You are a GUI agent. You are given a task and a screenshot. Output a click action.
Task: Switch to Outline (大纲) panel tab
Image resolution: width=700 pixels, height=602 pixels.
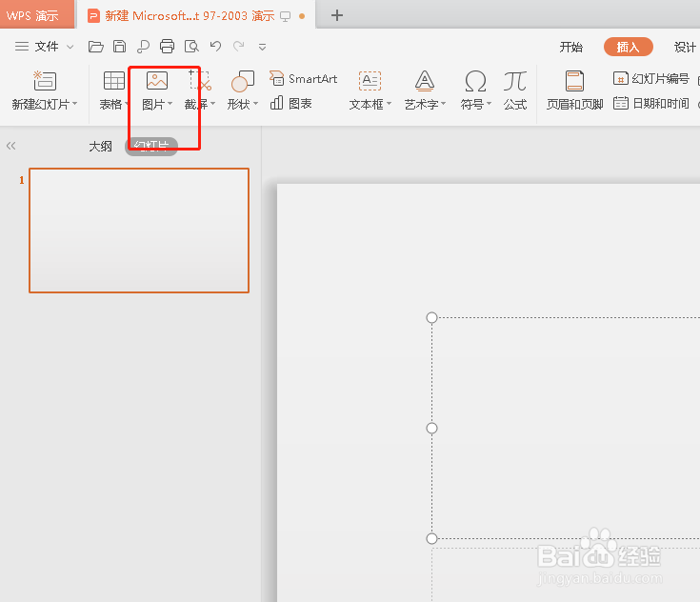100,146
